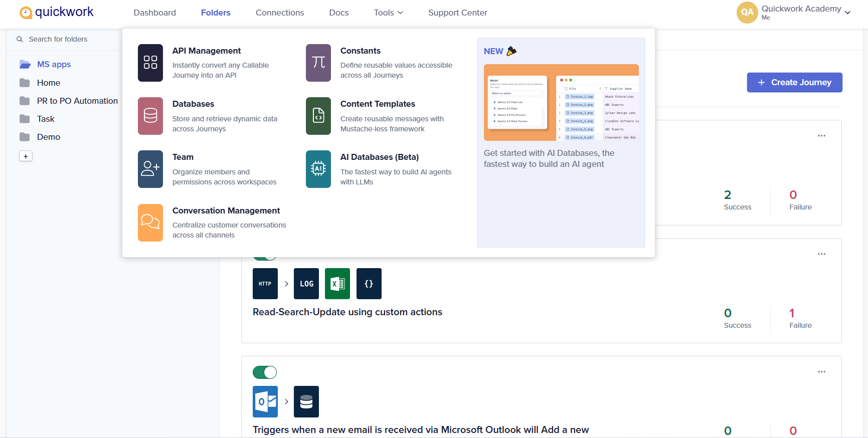Open options for Outlook email journey
This screenshot has width=868, height=438.
point(821,372)
